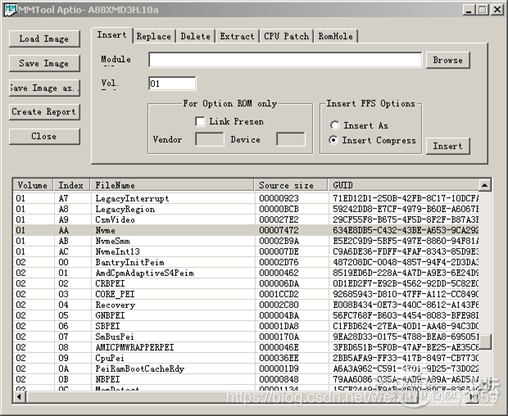
Task: Click the list's scroll up arrow
Action: coord(485,185)
